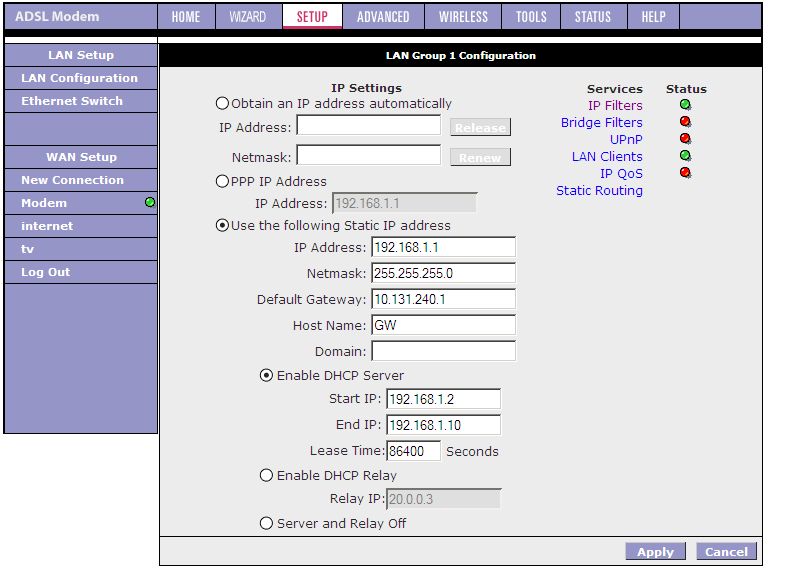Open the IP Filters service link
Screen dimensions: 789x571
point(615,106)
